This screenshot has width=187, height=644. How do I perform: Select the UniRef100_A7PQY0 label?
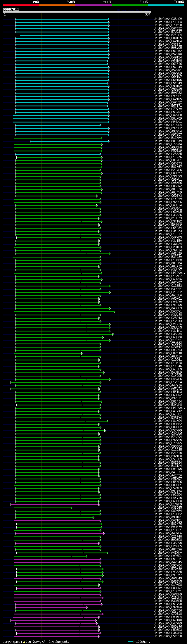(168, 109)
